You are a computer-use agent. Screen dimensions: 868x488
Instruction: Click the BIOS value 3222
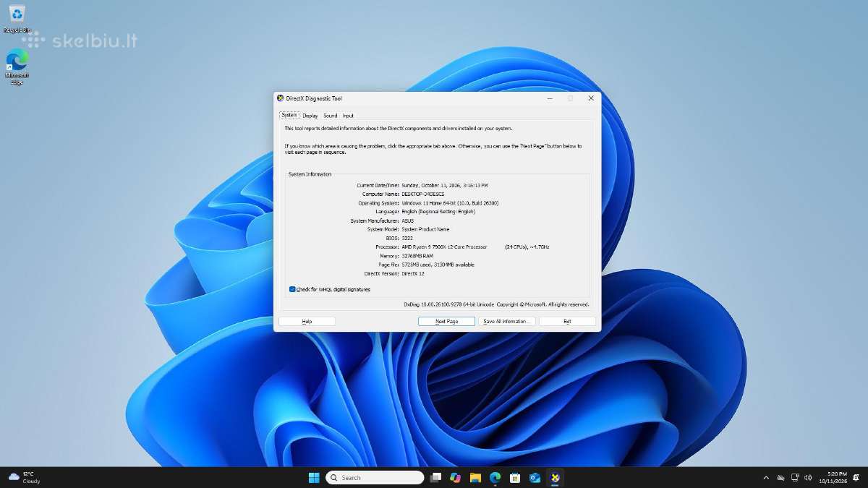click(407, 238)
